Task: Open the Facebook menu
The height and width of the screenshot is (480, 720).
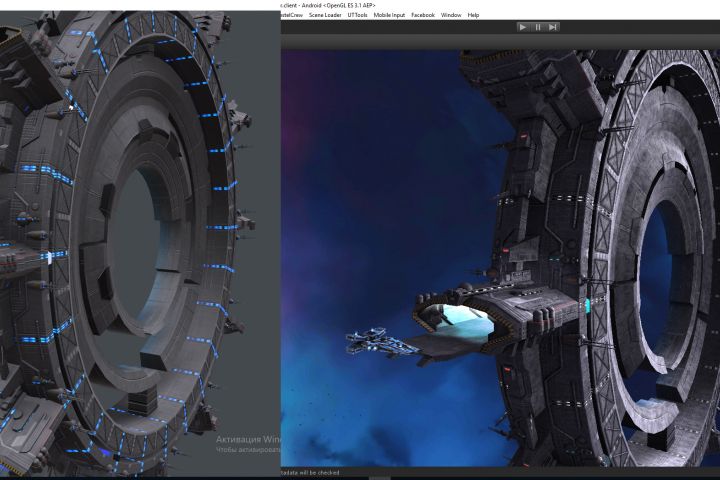Action: tap(423, 15)
